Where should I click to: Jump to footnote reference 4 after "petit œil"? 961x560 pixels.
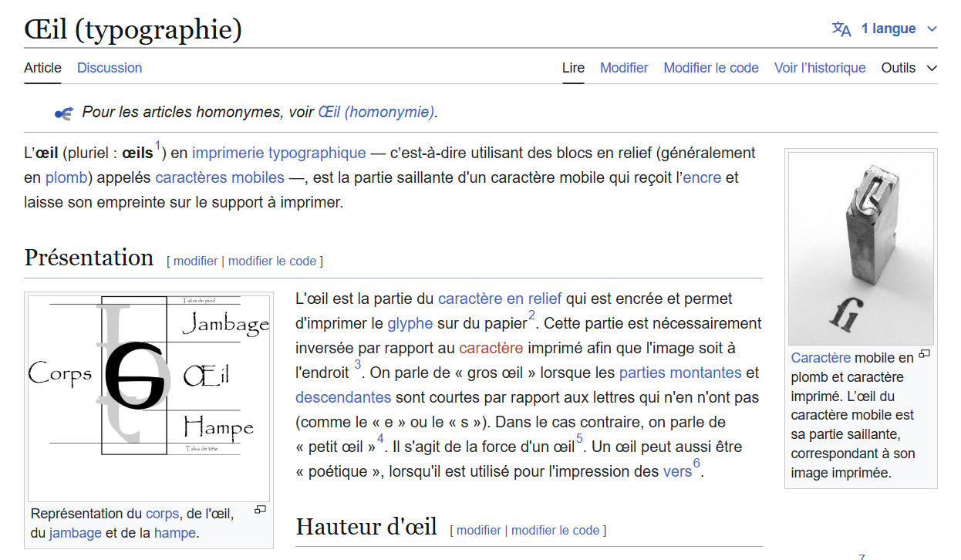click(380, 439)
